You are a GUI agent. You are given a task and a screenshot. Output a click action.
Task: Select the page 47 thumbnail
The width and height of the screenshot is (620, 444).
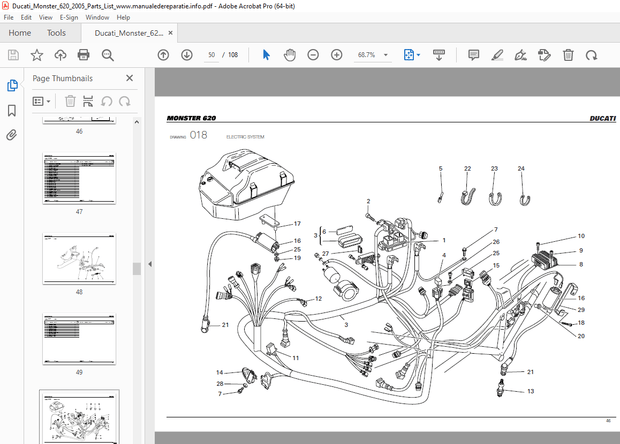[x=79, y=178]
